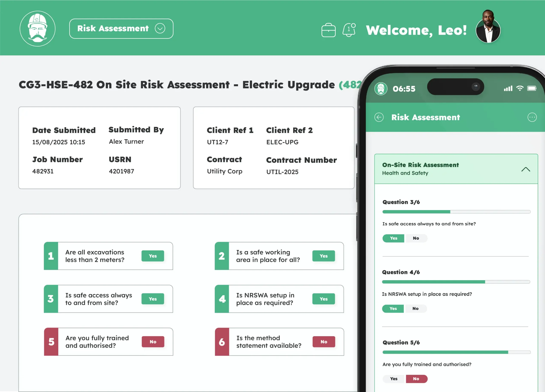Click Yes on excavations question 1
545x392 pixels.
point(153,256)
